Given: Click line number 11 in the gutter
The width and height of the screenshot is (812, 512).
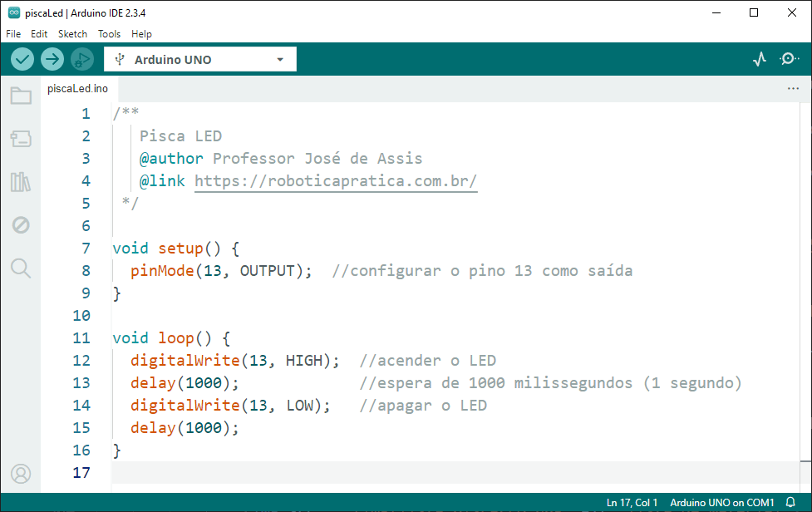Looking at the screenshot, I should pyautogui.click(x=81, y=338).
